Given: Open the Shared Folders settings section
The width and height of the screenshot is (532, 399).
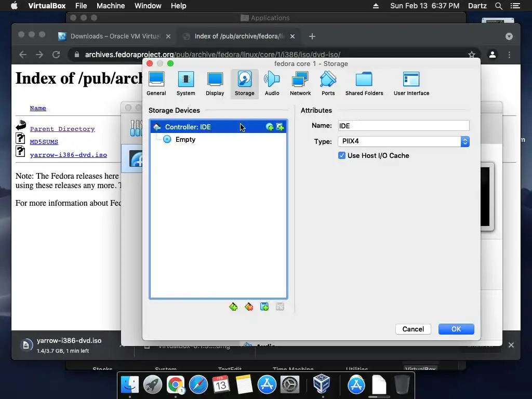Looking at the screenshot, I should pyautogui.click(x=364, y=84).
